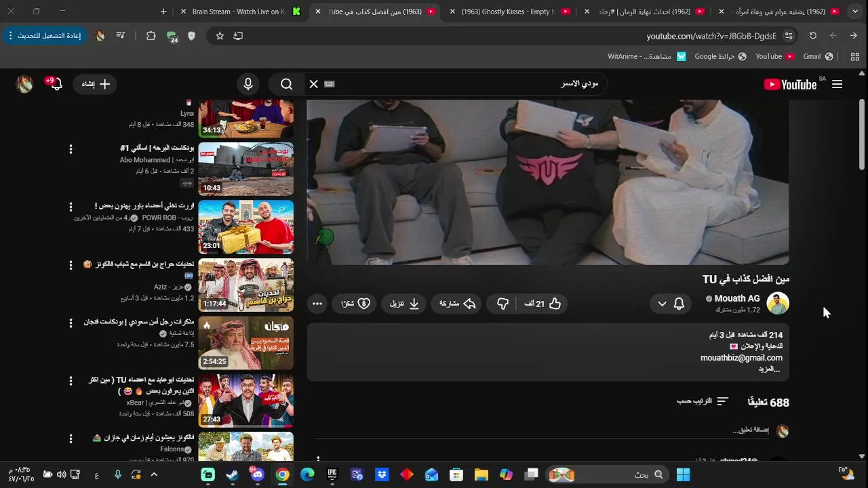This screenshot has height=488, width=868.
Task: Open Steam from the taskbar
Action: pos(233,474)
